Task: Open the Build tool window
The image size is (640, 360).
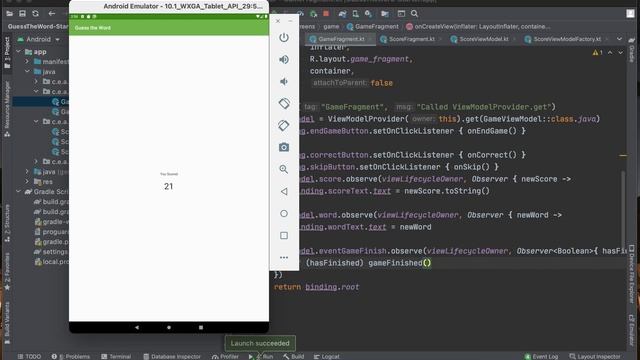Action: coord(293,356)
